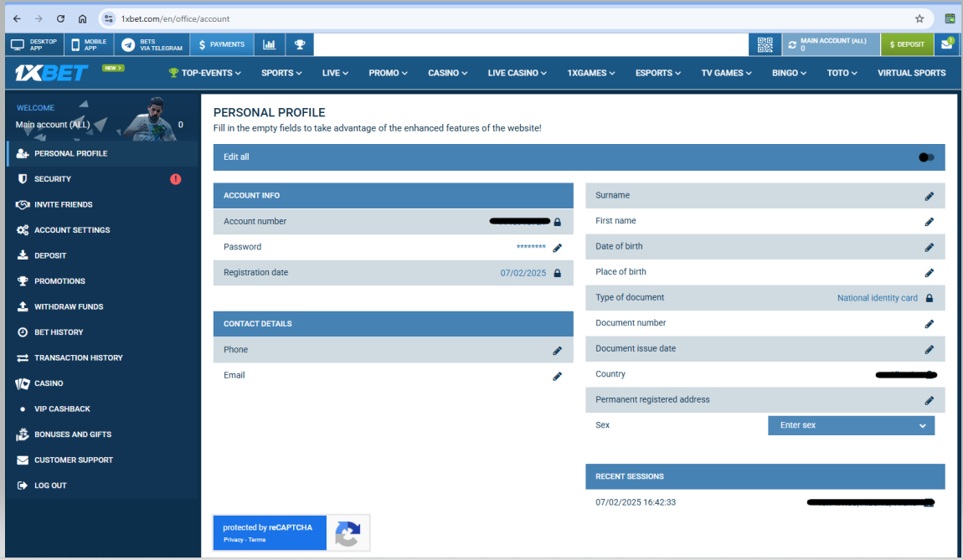Image resolution: width=963 pixels, height=560 pixels.
Task: Click the edit pencil for Date of birth
Action: point(929,248)
